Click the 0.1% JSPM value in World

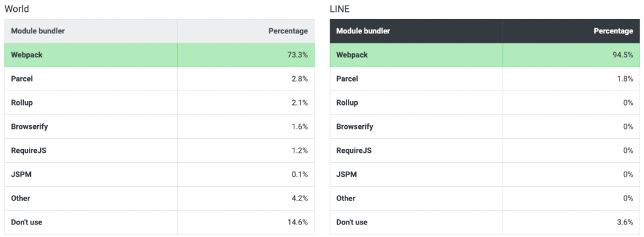[298, 174]
